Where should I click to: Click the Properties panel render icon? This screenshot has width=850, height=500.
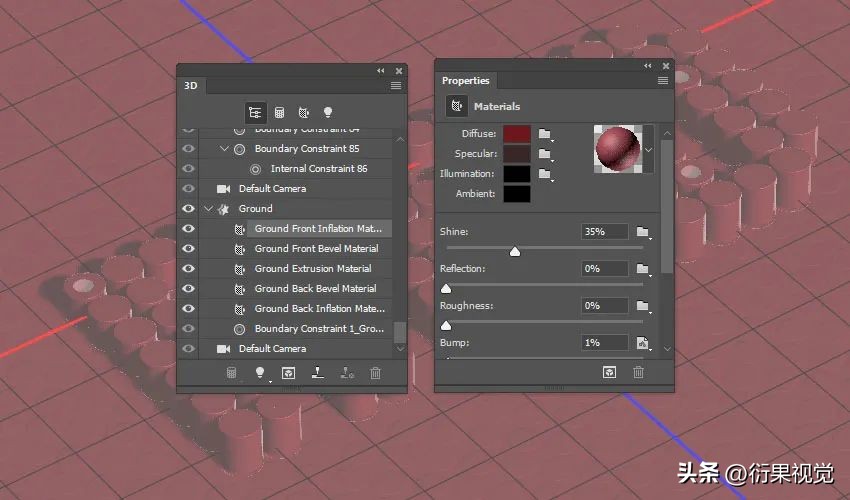pos(609,372)
